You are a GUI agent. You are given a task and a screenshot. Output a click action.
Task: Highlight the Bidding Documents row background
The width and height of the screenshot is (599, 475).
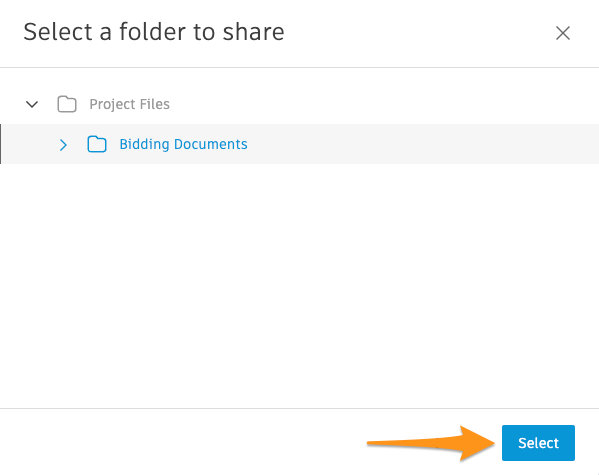pos(300,144)
